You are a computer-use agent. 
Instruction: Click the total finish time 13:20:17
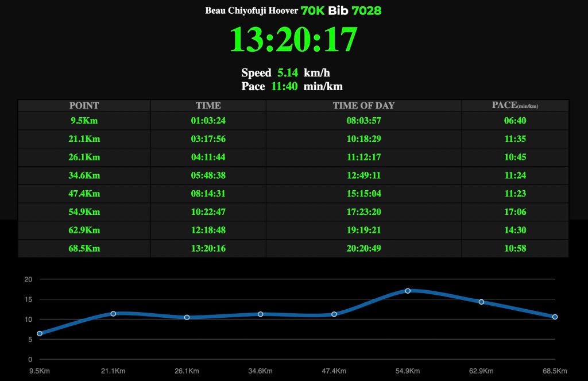point(293,40)
